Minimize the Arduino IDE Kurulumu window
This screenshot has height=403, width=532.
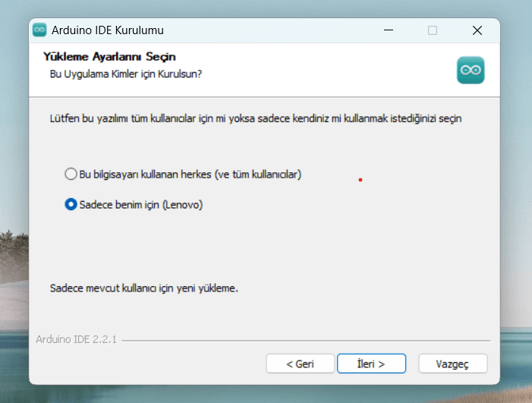tap(389, 30)
